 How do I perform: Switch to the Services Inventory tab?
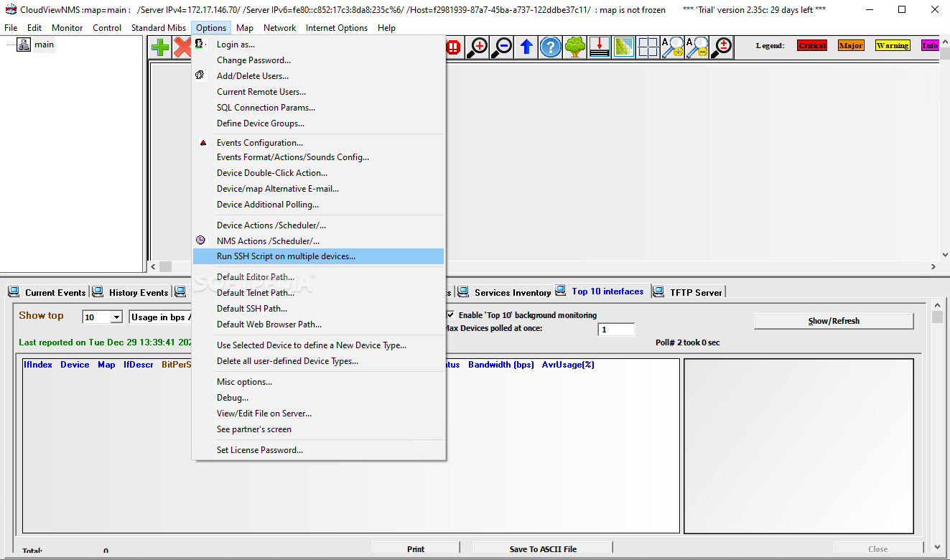coord(504,292)
